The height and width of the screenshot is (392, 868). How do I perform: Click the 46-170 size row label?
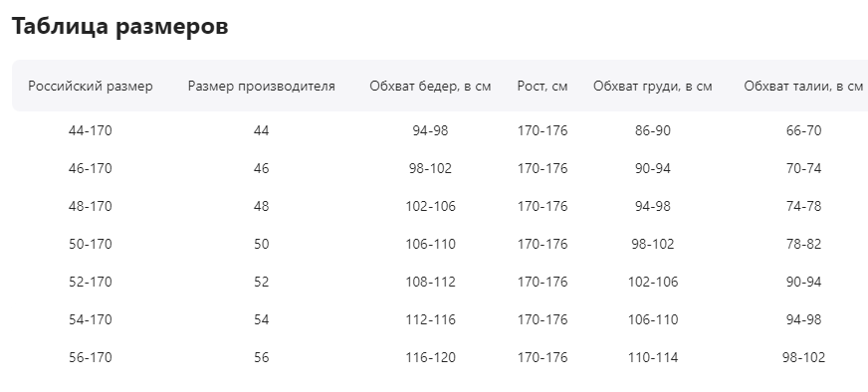[91, 168]
